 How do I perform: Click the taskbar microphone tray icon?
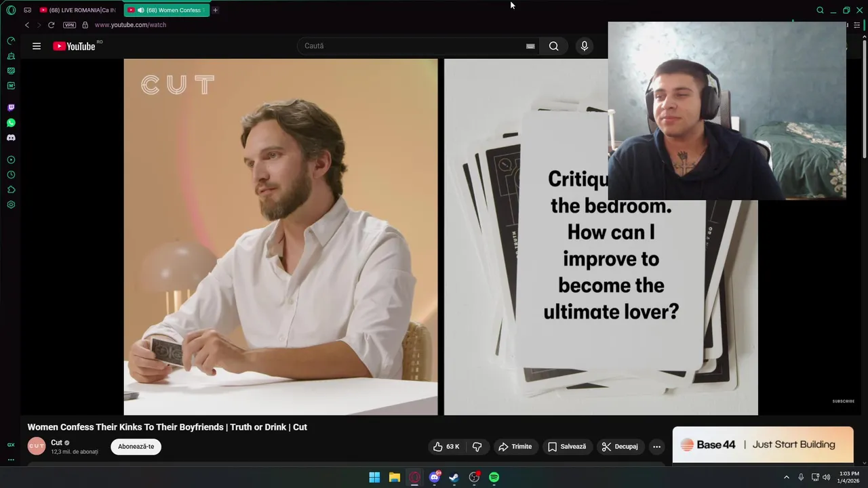(801, 477)
